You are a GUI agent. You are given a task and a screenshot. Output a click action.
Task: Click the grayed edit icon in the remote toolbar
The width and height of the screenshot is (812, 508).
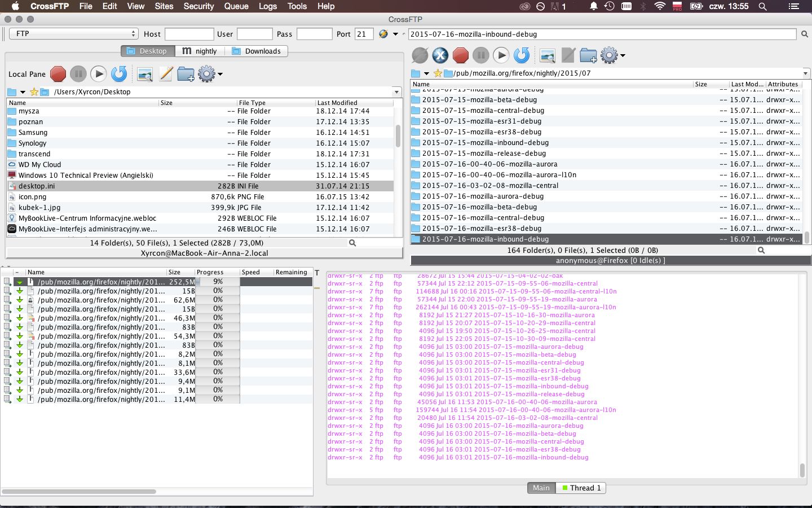pos(568,55)
